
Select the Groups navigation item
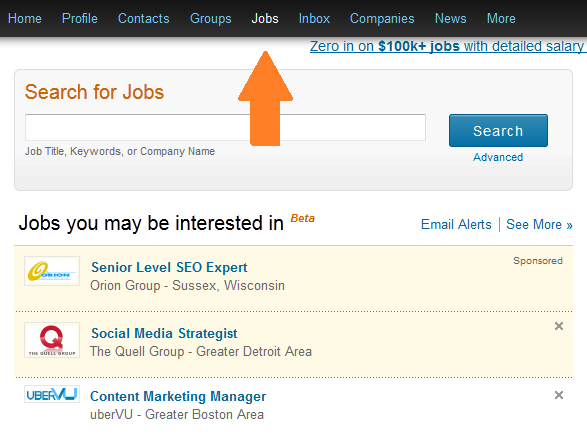(211, 18)
